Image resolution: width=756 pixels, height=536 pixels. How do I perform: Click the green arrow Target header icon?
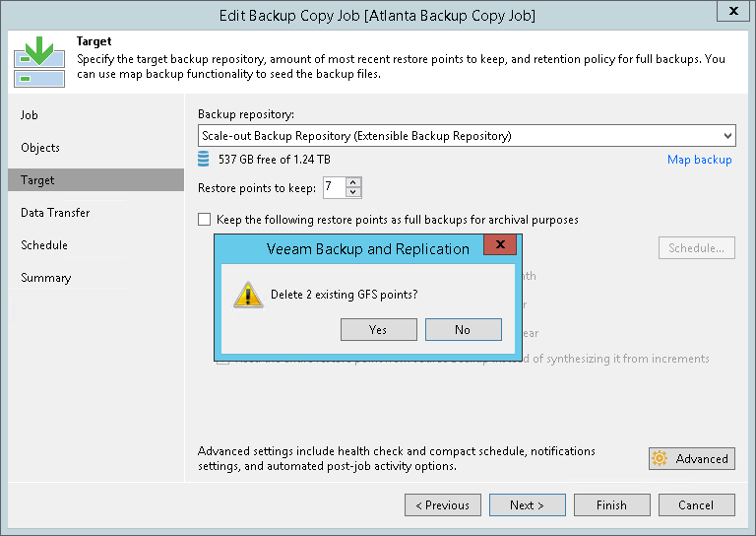(x=38, y=61)
